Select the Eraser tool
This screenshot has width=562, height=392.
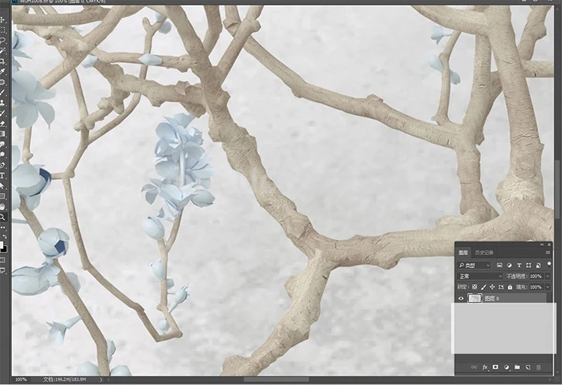2,124
